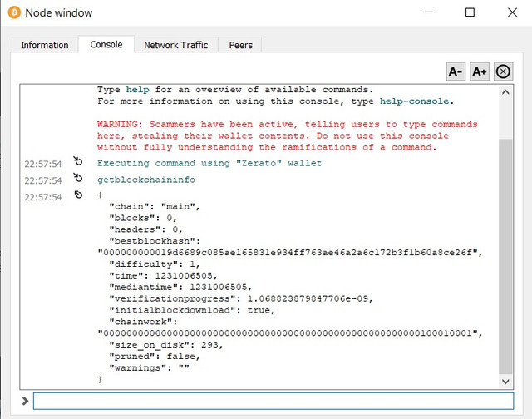Click the 'Executing command using "Zerato" wallet' line
The image size is (532, 419).
[x=209, y=163]
